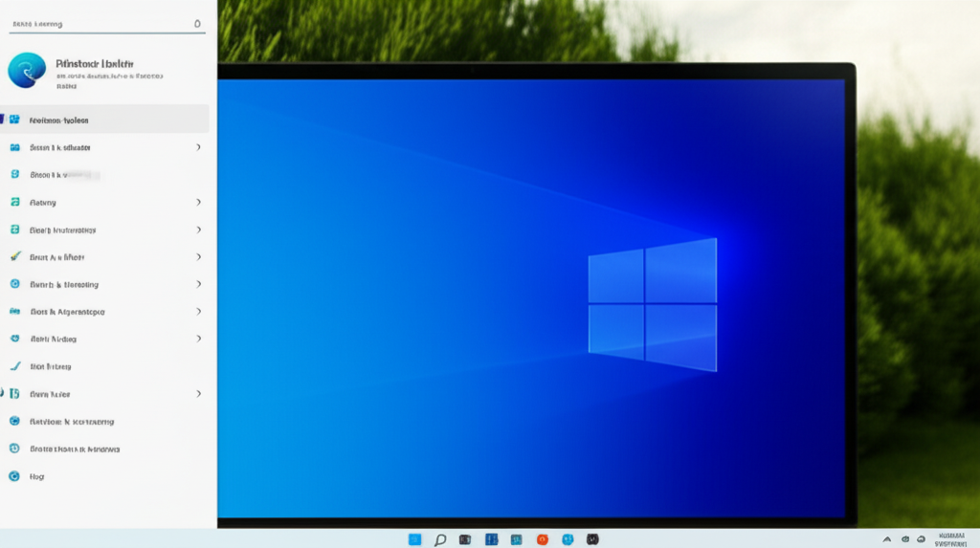Click the profile name text next to avatar
980x548 pixels.
(x=94, y=63)
